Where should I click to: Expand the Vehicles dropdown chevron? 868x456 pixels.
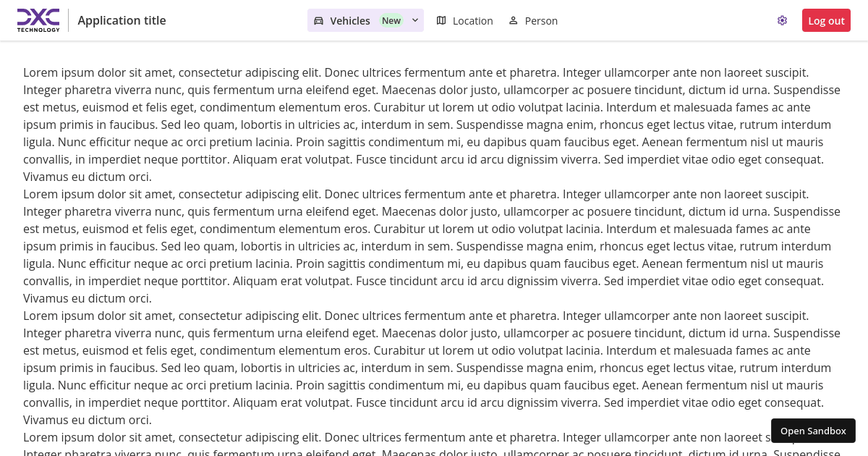click(x=415, y=20)
